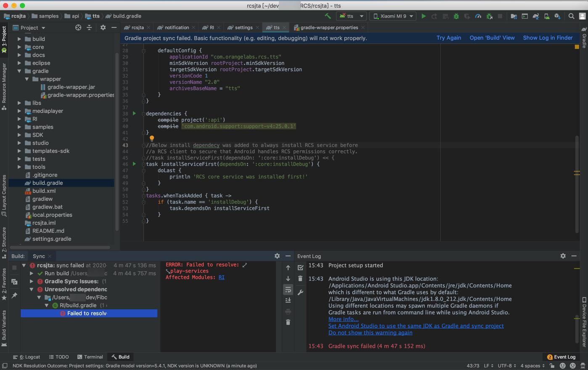Click the Make Project hammer icon
This screenshot has width=588, height=370.
(x=328, y=16)
